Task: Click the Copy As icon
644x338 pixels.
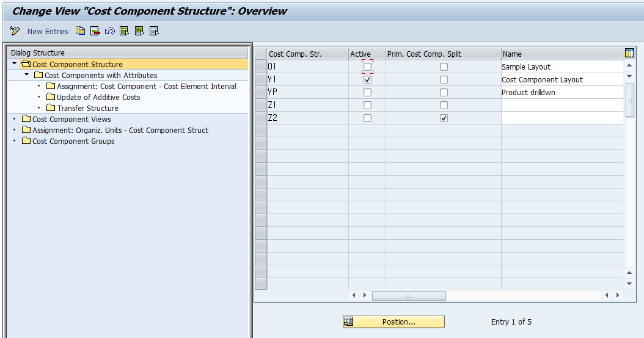Action: pyautogui.click(x=81, y=31)
